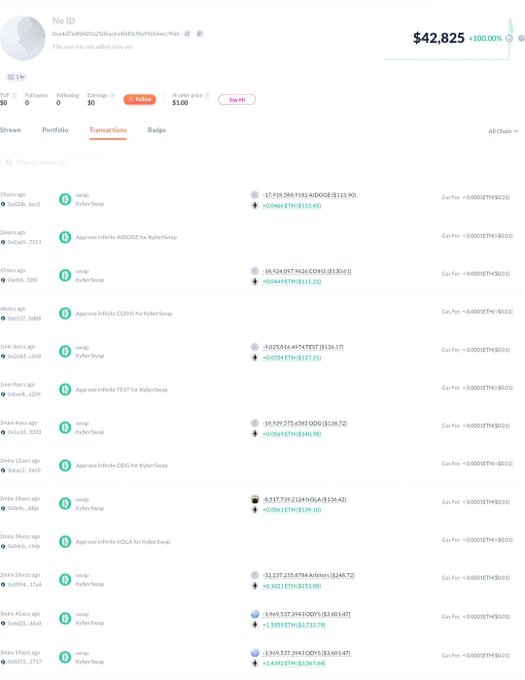525x680 pixels.
Task: Click the AIDOGE token icon
Action: [255, 195]
